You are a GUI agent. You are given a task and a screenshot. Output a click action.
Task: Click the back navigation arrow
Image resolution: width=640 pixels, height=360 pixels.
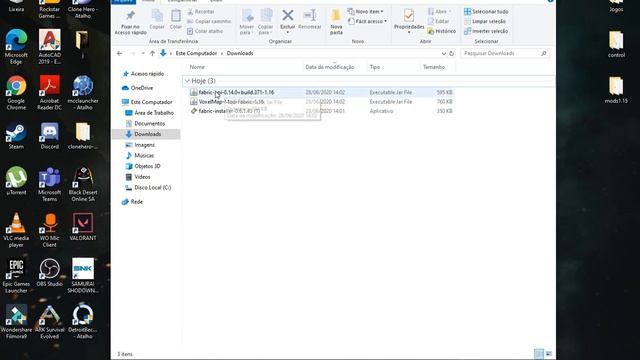(120, 53)
